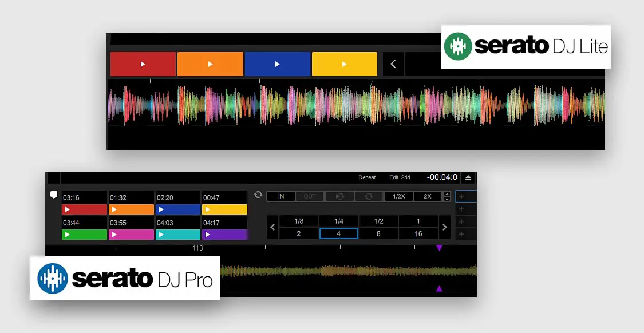Screen dimensions: 644x333
Task: Select the auto-loop icon beside the IN button
Action: (258, 195)
